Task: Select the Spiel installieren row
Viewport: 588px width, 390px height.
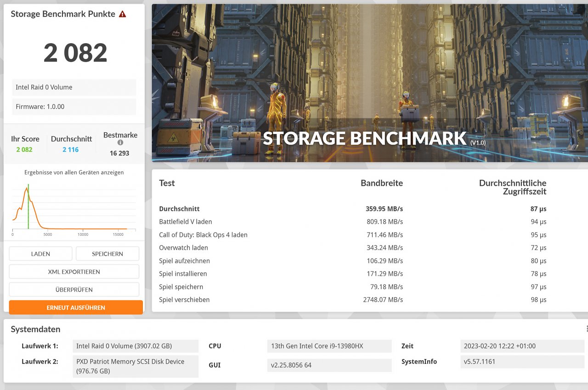Action: (x=353, y=273)
